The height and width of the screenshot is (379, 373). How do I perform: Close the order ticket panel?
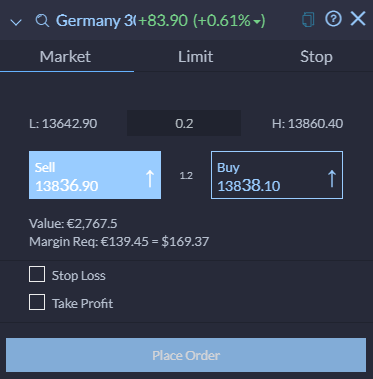pos(358,18)
